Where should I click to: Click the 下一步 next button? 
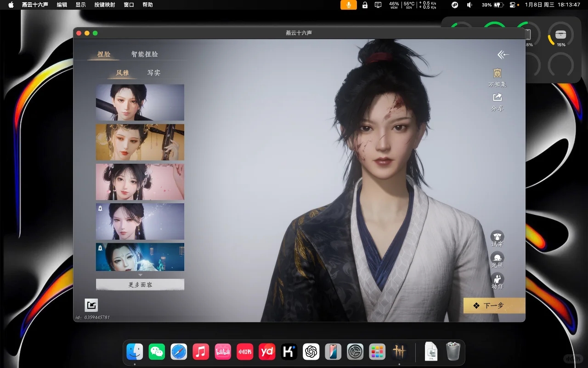pos(494,305)
